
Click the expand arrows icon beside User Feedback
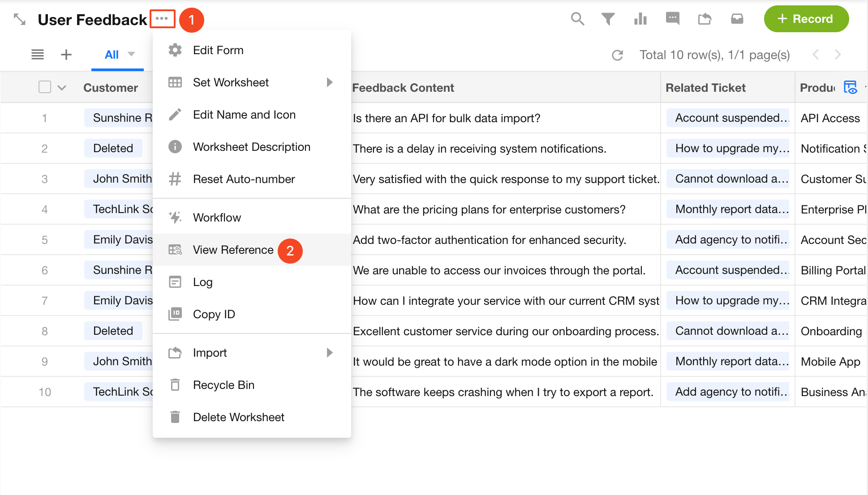click(20, 19)
